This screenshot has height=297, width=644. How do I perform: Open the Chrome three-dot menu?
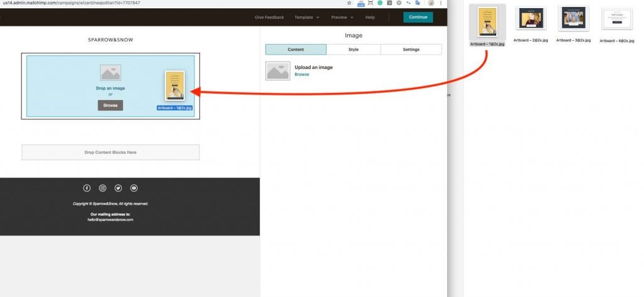(442, 3)
